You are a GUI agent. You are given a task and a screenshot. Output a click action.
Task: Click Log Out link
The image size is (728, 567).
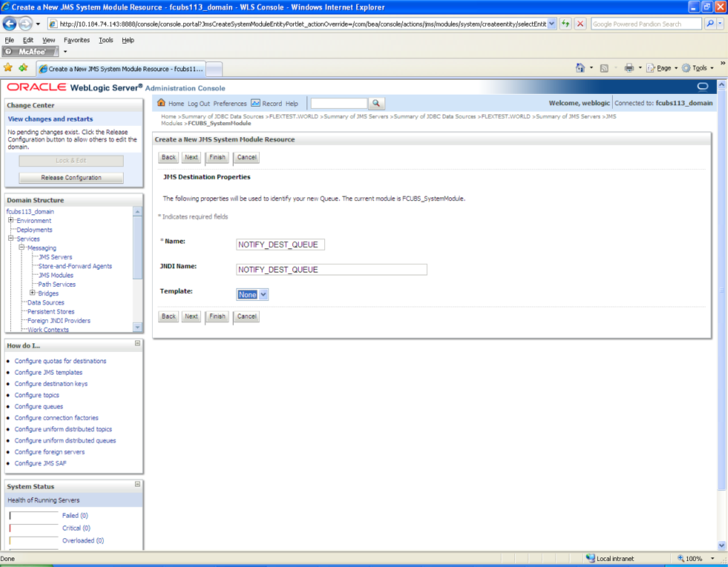pos(198,103)
